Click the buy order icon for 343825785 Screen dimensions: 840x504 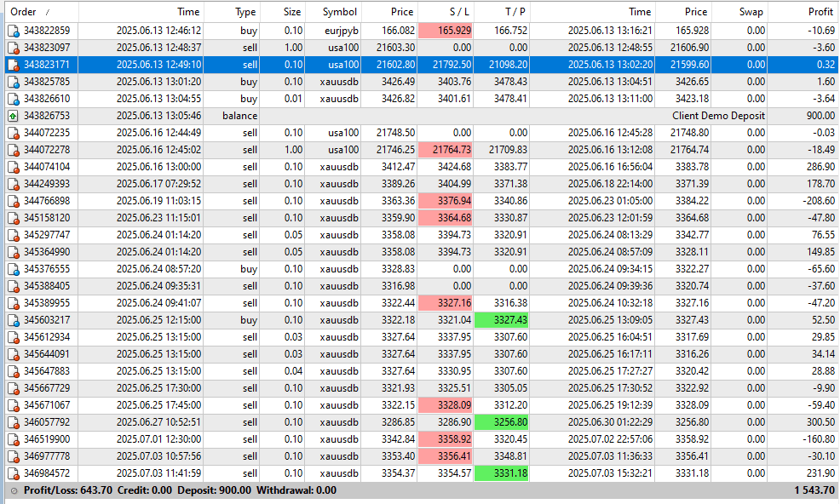click(14, 82)
